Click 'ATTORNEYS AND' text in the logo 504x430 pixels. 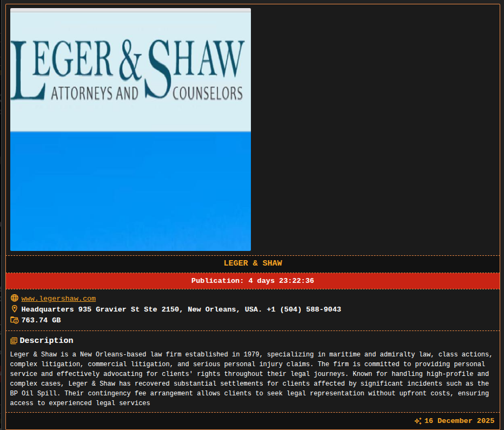[95, 94]
